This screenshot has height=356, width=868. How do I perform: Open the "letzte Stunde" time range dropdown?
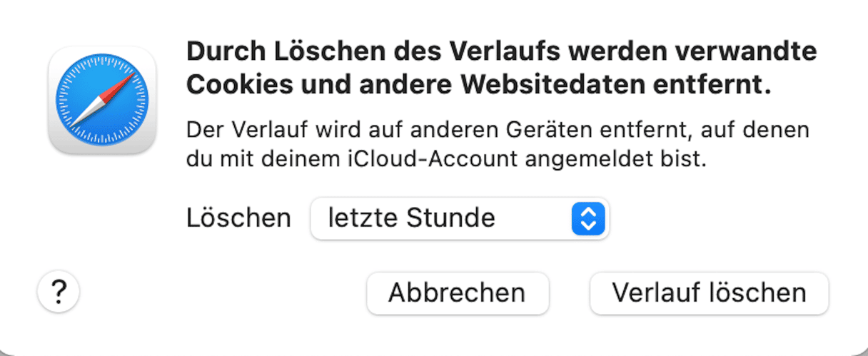click(x=459, y=218)
